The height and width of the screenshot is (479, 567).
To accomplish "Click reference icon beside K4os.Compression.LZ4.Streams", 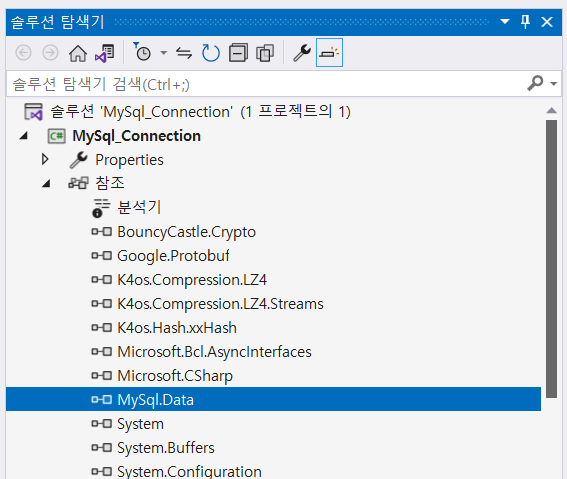I will [102, 303].
